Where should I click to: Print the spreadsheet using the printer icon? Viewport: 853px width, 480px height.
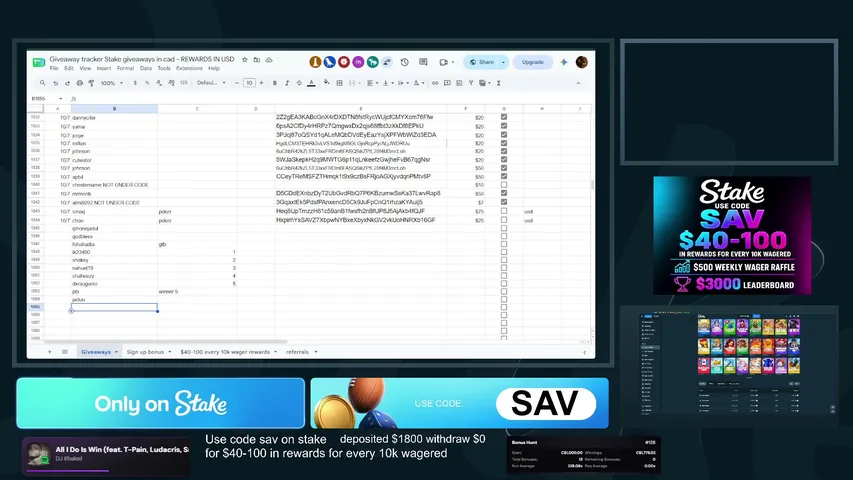pyautogui.click(x=79, y=83)
